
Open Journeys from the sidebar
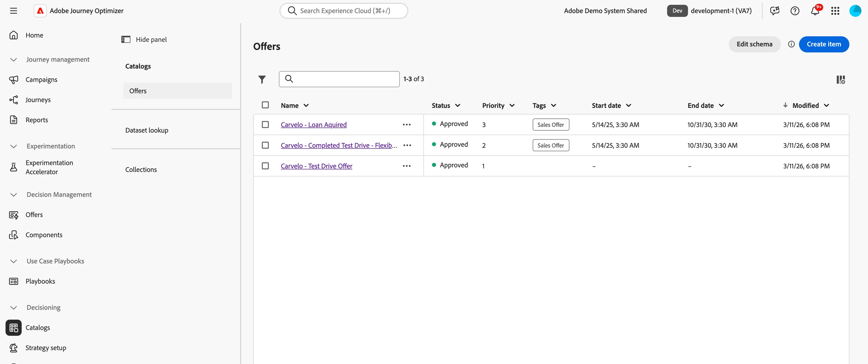click(38, 100)
